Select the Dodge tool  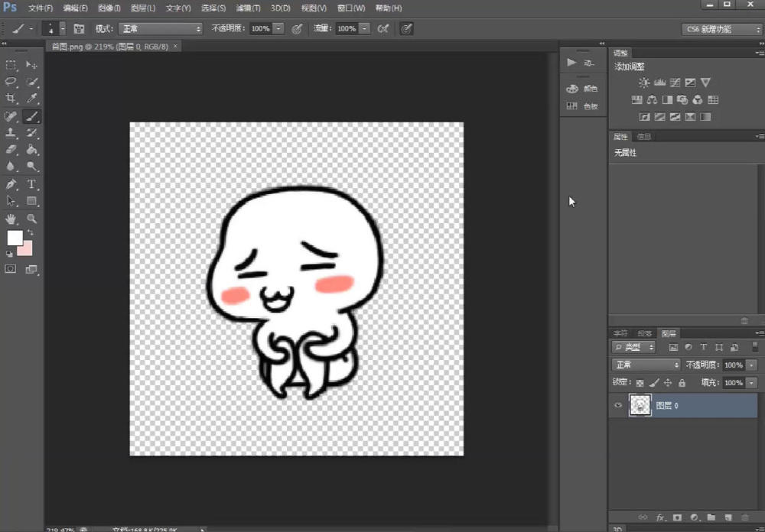click(31, 167)
